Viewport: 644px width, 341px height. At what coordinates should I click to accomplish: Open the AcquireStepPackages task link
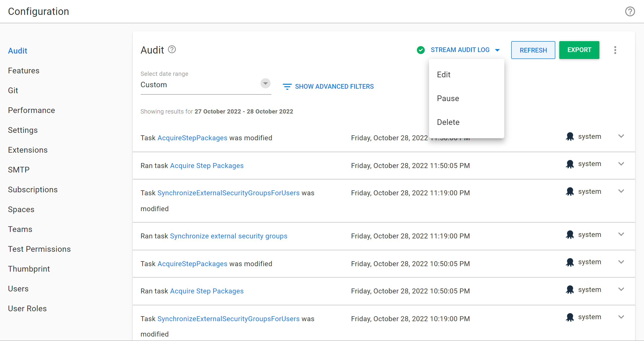pos(192,138)
